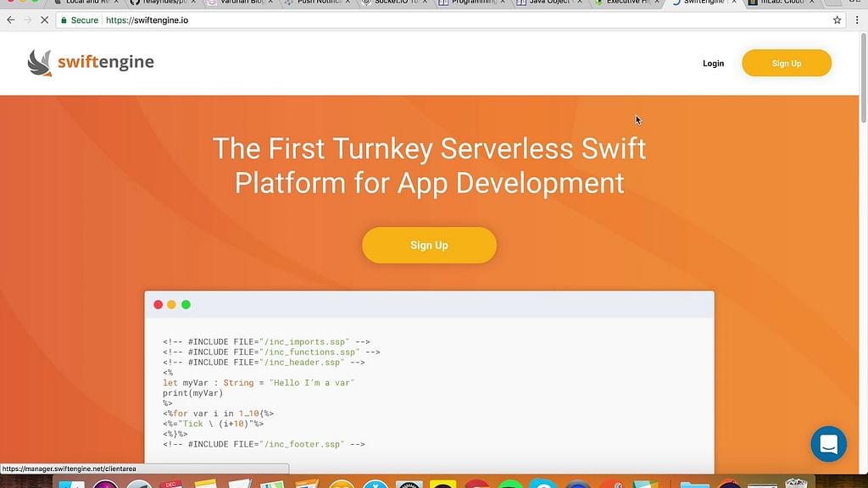
Task: Bookmark this page with the star icon
Action: tap(837, 19)
